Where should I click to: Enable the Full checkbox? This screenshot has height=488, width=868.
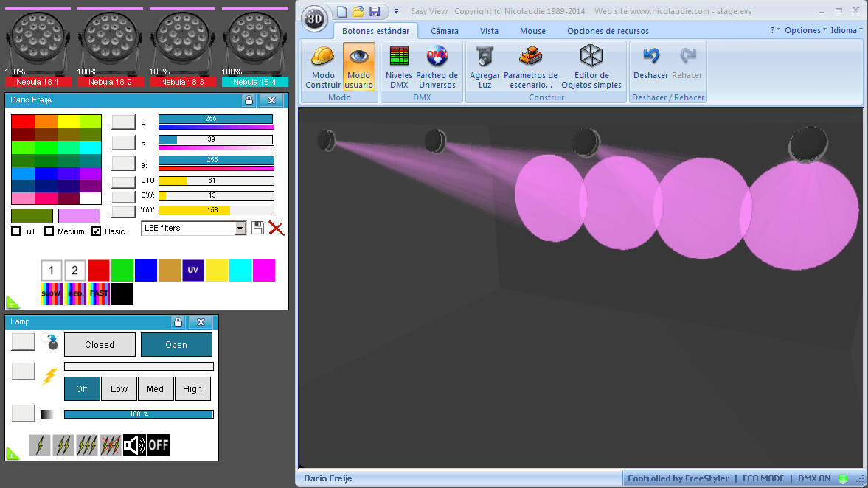click(x=15, y=231)
